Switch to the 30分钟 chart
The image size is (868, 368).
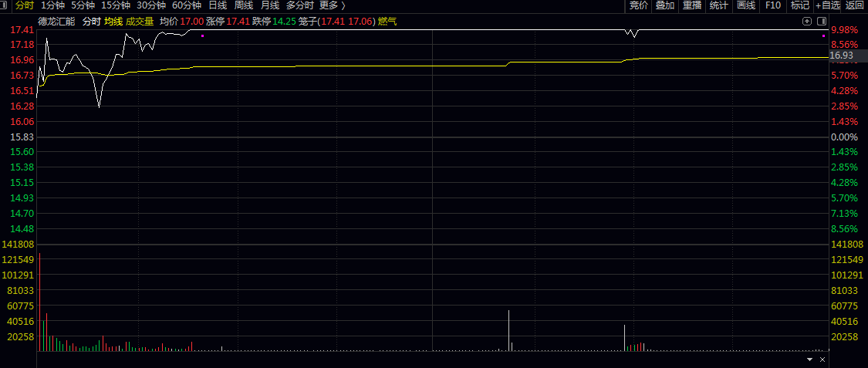(151, 5)
